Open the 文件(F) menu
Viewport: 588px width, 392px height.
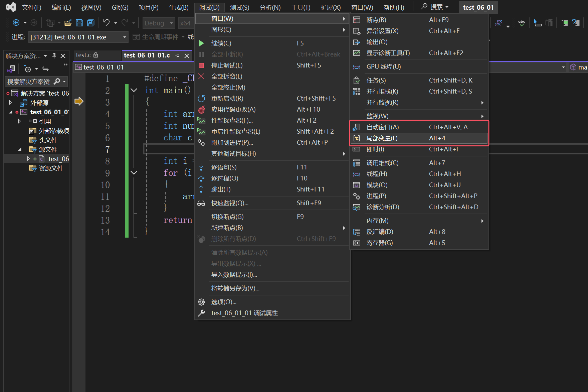tap(32, 7)
